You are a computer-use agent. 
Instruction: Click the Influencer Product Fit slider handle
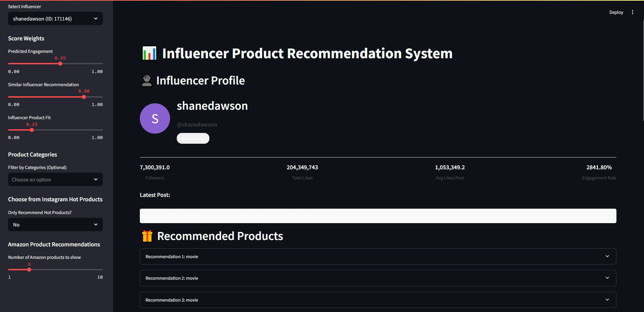click(x=32, y=130)
